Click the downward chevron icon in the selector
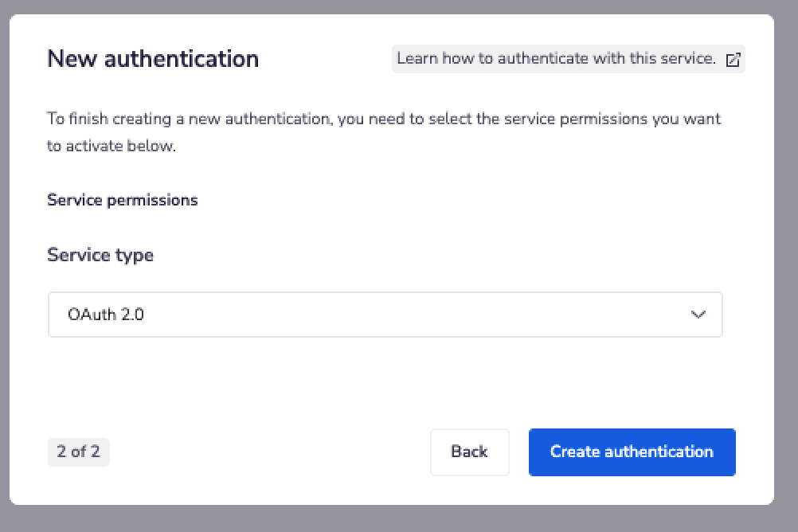Image resolution: width=798 pixels, height=532 pixels. [698, 315]
